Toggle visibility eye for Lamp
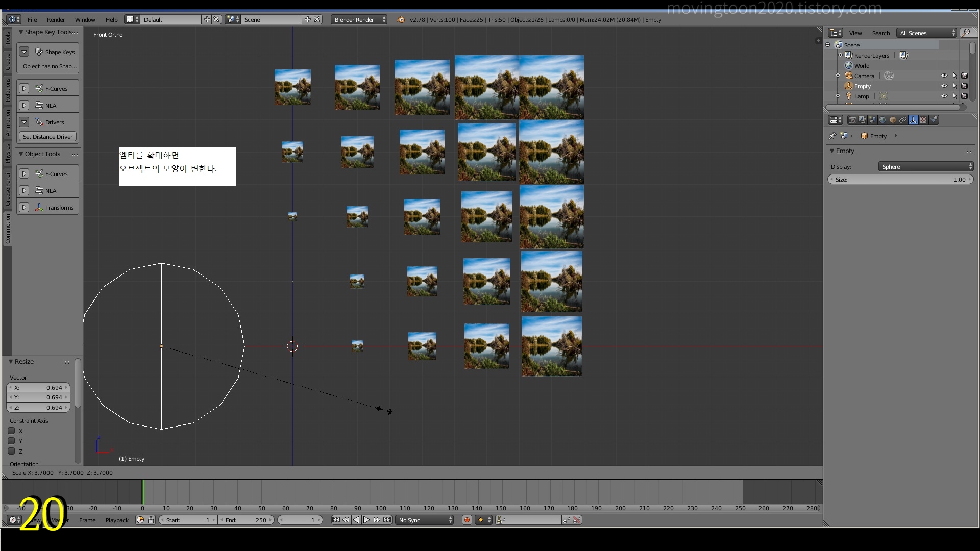Screen dimensions: 980x551 944,96
